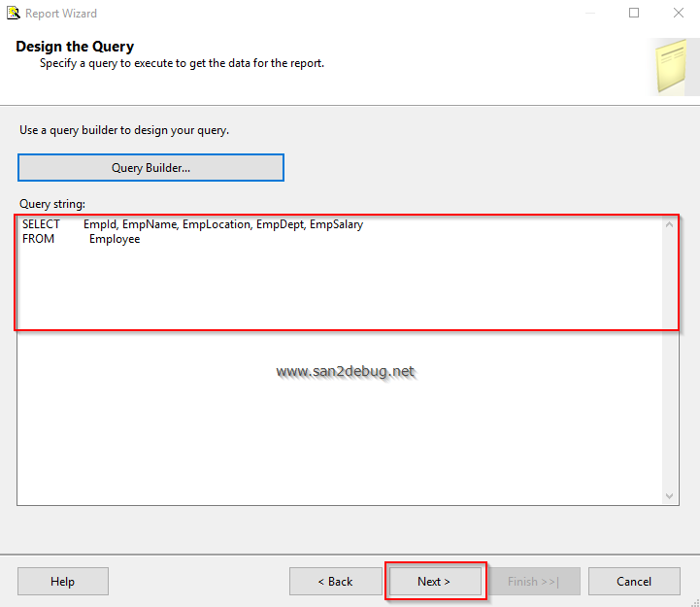Click the scrollbar down arrow in query box
Screen dimensions: 700x607
tap(670, 495)
